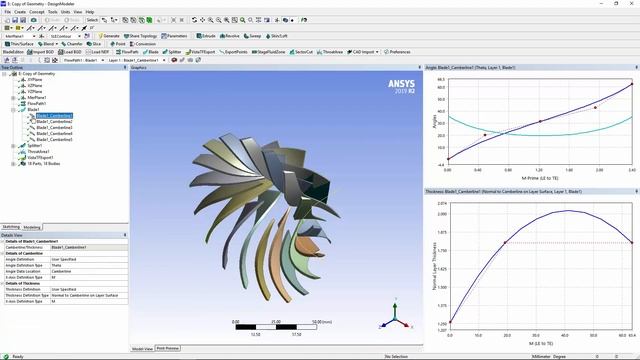Click the Skin/Loft feature tool

(x=277, y=36)
